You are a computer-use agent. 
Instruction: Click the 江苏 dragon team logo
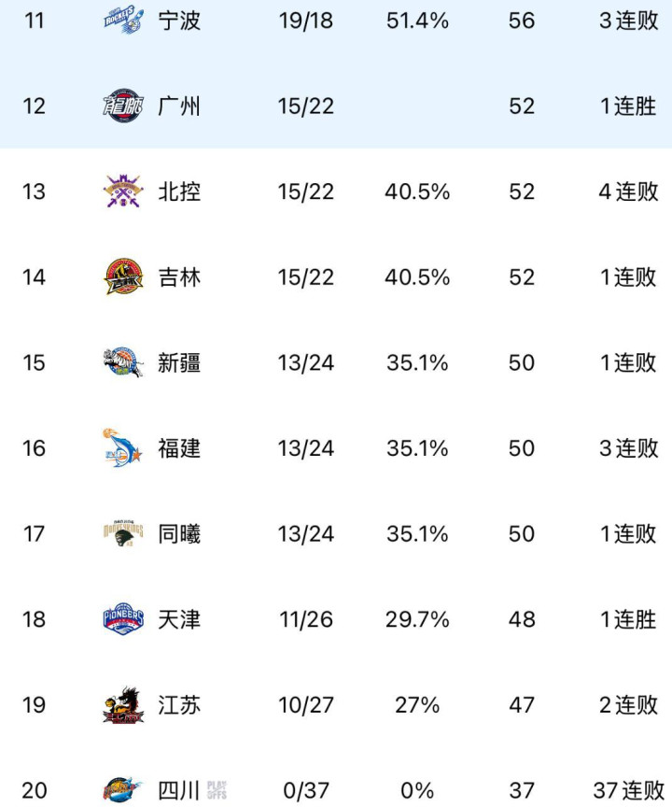(x=123, y=705)
